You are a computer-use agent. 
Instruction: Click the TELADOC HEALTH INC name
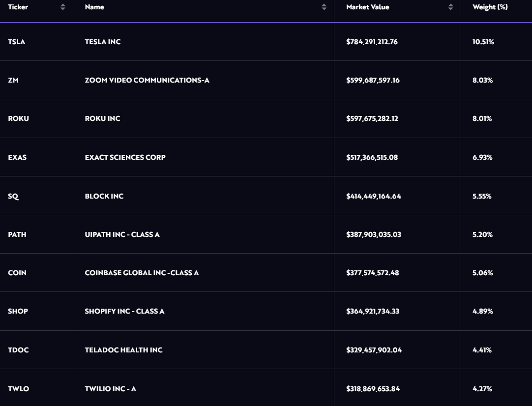coord(123,350)
